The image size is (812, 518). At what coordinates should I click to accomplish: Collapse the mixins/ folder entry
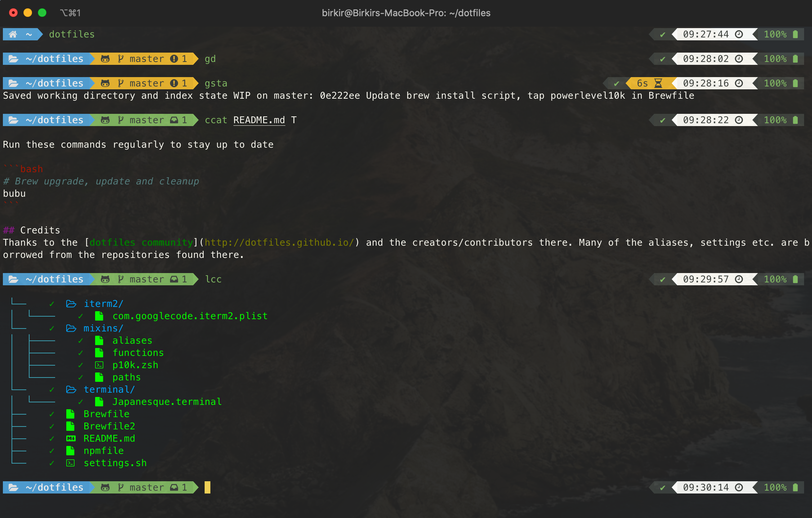[103, 328]
